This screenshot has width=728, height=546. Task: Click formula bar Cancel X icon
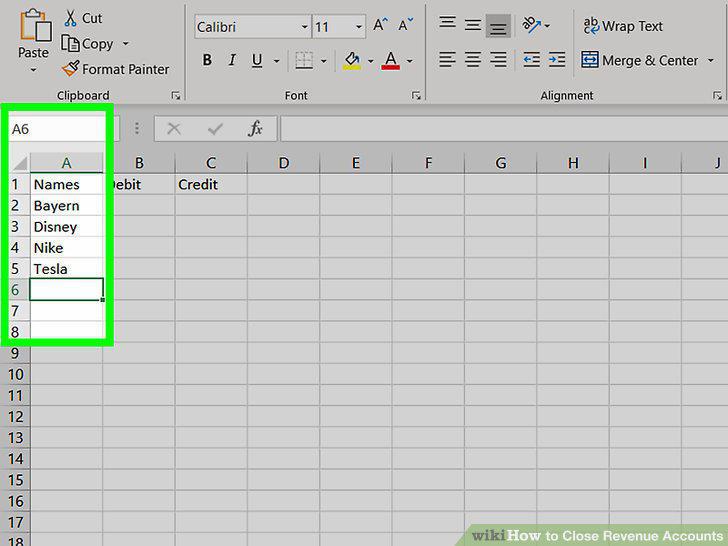[x=174, y=129]
